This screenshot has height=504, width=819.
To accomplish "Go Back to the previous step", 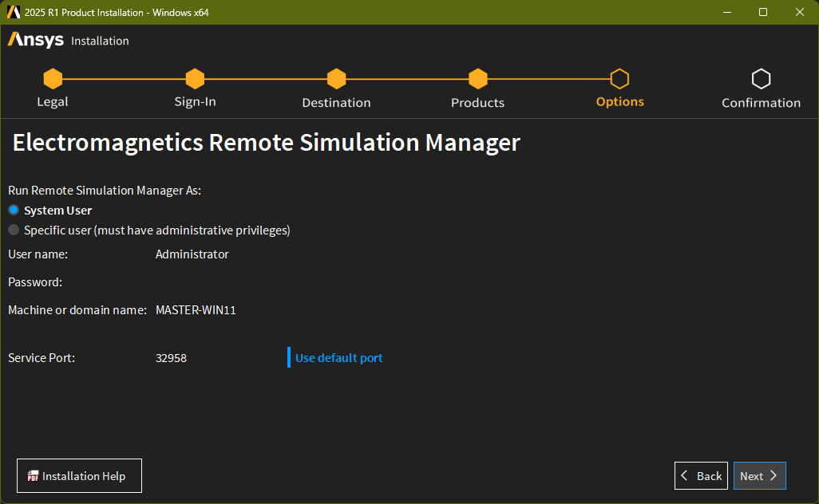I will coord(701,476).
